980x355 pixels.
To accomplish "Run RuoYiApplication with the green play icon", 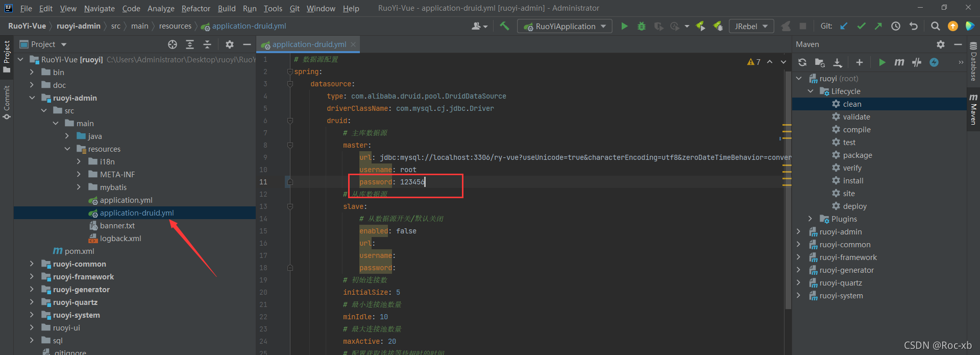I will pyautogui.click(x=624, y=26).
